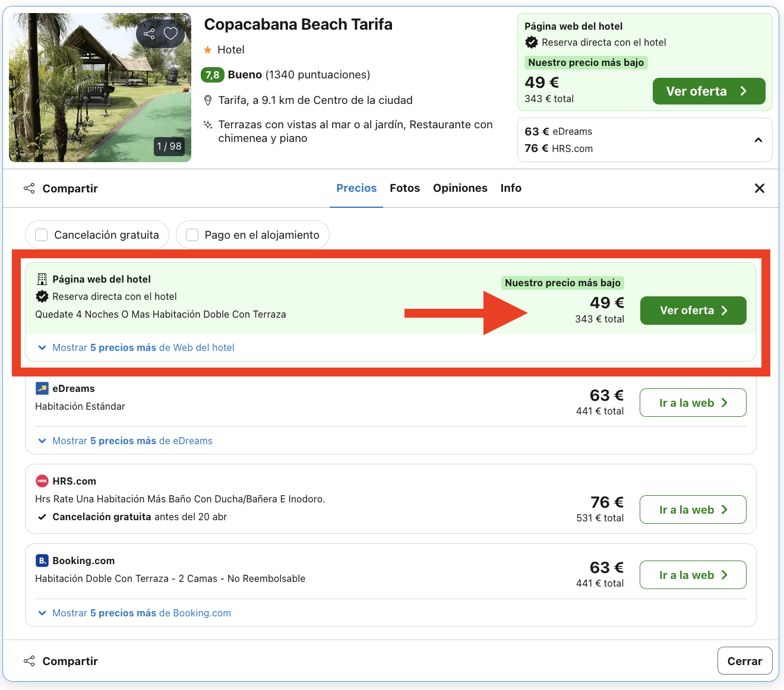The height and width of the screenshot is (690, 784).
Task: Click Hrs Rate Una Habitación description
Action: (180, 499)
